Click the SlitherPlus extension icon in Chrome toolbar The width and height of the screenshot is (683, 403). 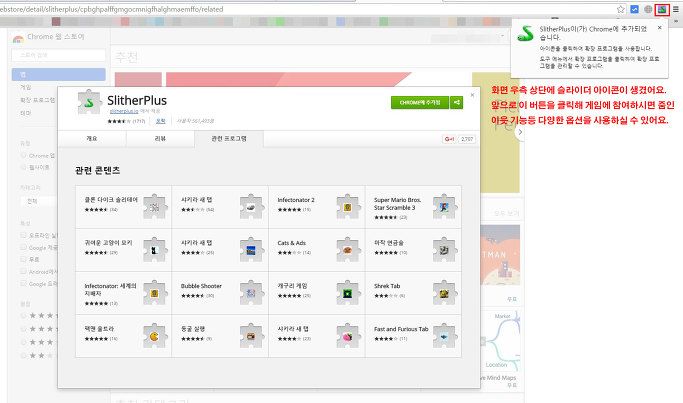tap(662, 9)
